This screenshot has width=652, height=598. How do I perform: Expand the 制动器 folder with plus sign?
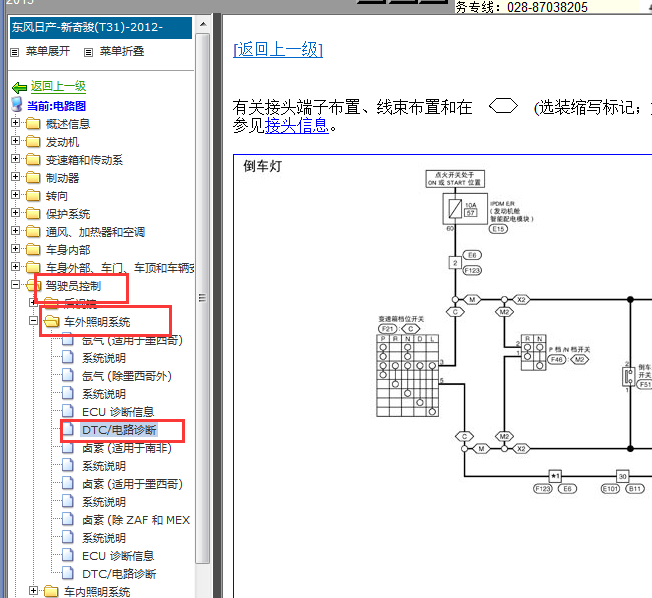16,178
